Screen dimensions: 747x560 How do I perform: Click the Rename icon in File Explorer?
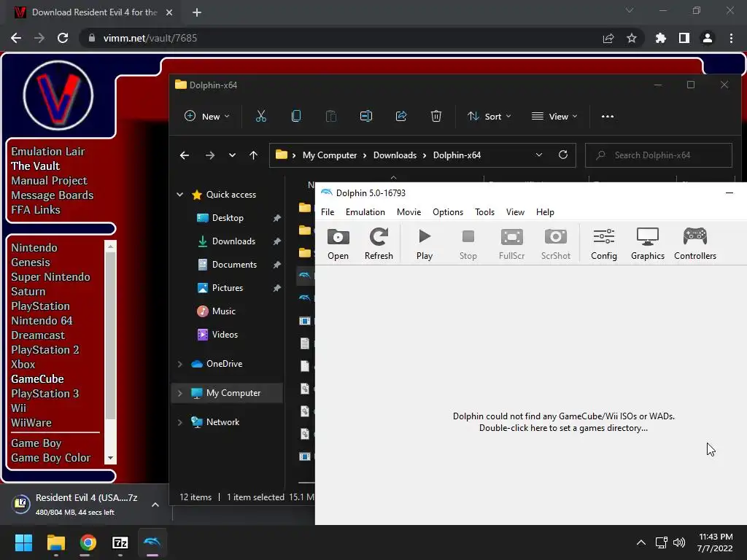(x=366, y=116)
